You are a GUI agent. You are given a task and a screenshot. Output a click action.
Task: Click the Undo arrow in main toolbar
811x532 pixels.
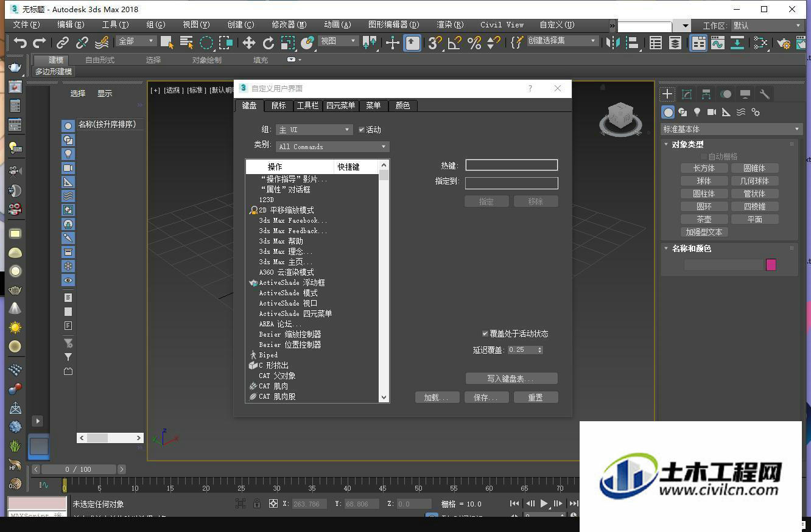pos(21,43)
